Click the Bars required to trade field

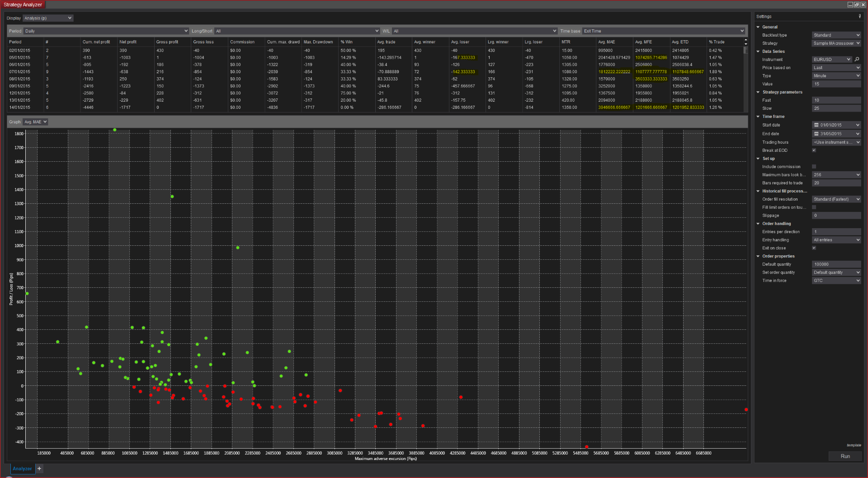click(836, 183)
